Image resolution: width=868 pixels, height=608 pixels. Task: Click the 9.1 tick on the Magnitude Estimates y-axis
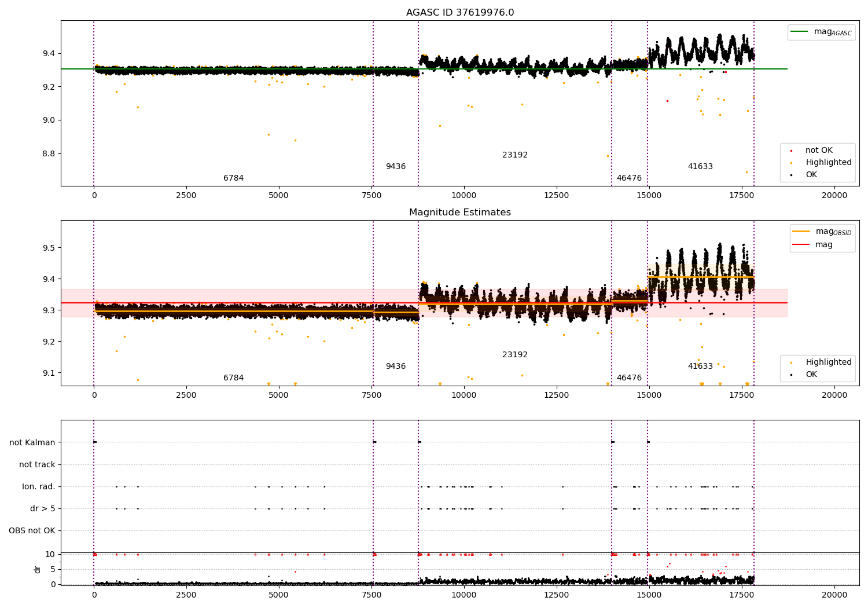50,373
